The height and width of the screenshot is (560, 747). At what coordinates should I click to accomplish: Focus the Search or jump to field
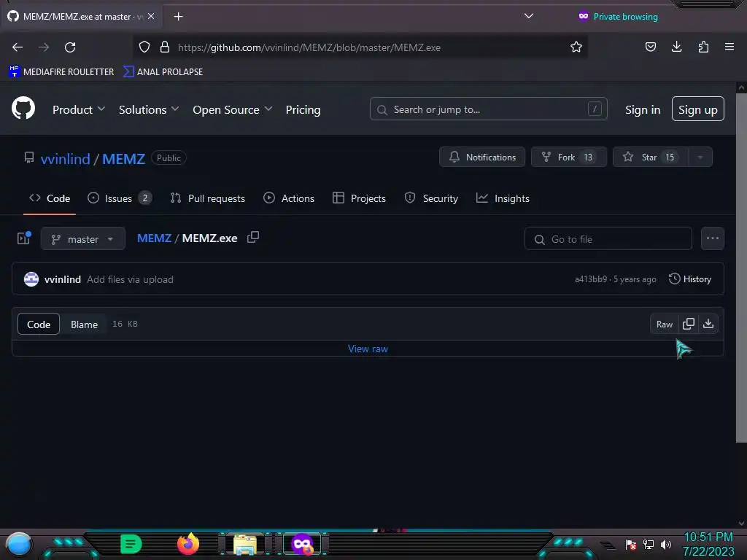tap(488, 109)
